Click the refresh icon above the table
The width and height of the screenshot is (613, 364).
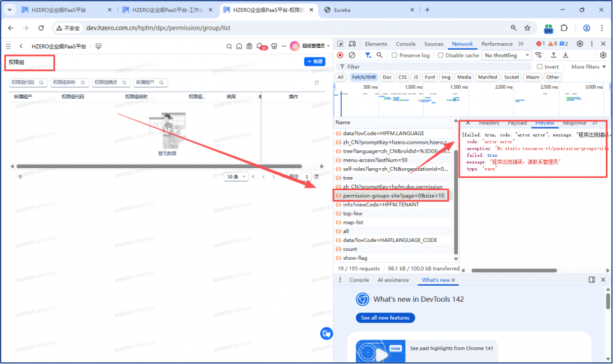[317, 83]
